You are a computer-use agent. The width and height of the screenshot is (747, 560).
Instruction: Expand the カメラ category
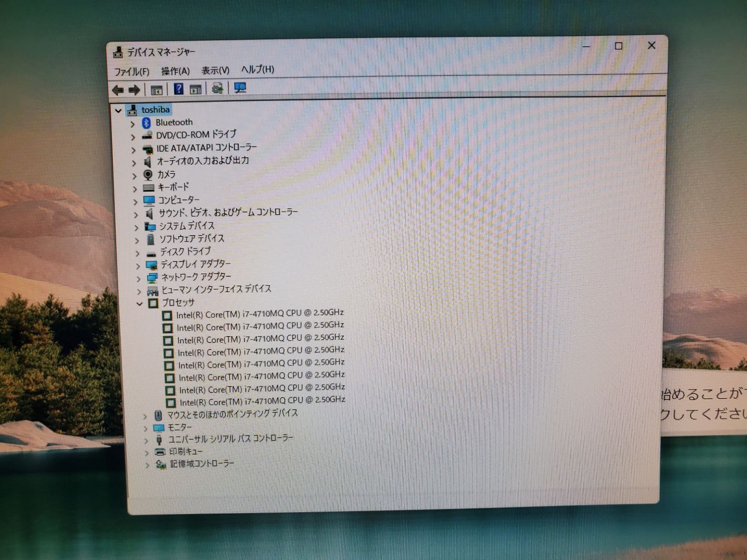(x=134, y=176)
